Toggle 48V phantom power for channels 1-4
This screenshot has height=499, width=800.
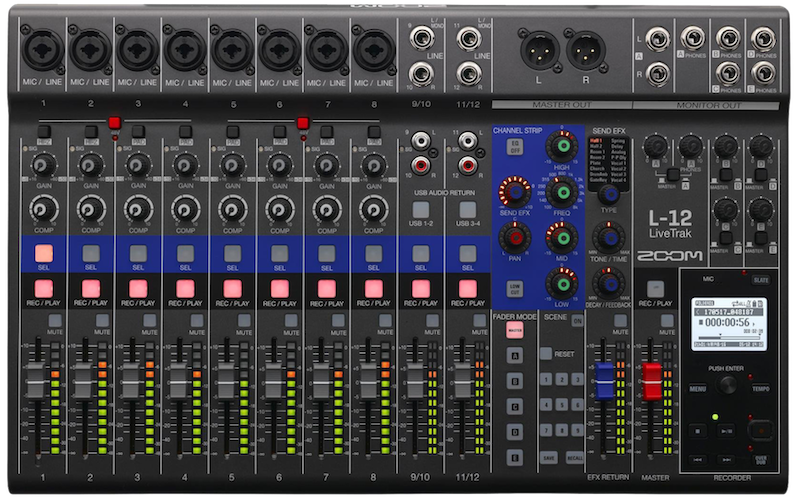[x=114, y=123]
